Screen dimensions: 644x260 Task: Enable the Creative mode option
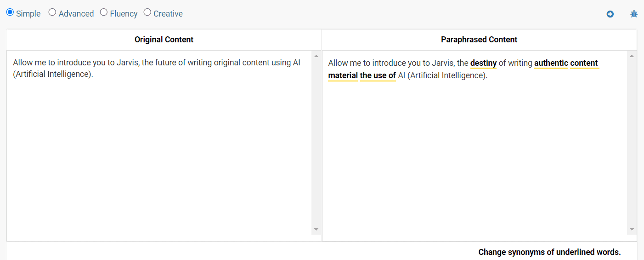[147, 12]
